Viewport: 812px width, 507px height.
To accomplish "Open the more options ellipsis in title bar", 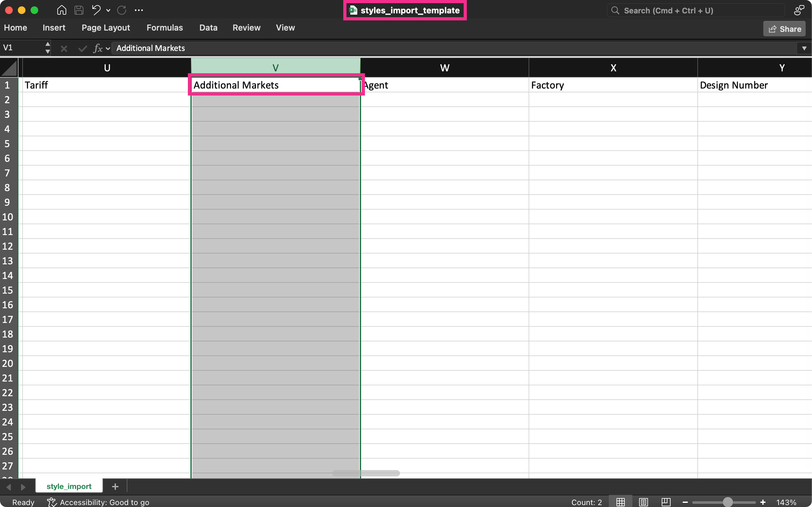I will 139,10.
